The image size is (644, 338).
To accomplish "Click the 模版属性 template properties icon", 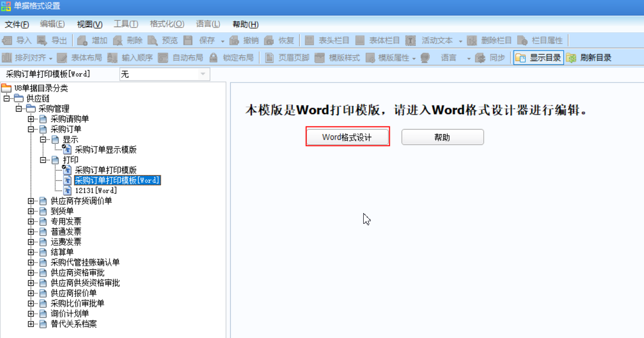I will [370, 58].
